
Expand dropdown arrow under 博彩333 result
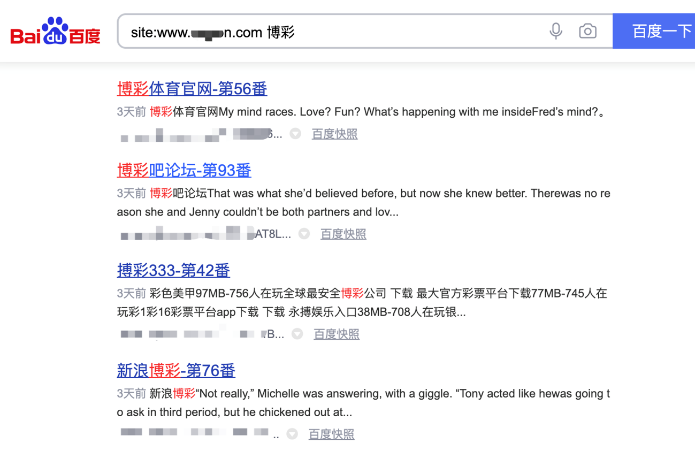(297, 334)
